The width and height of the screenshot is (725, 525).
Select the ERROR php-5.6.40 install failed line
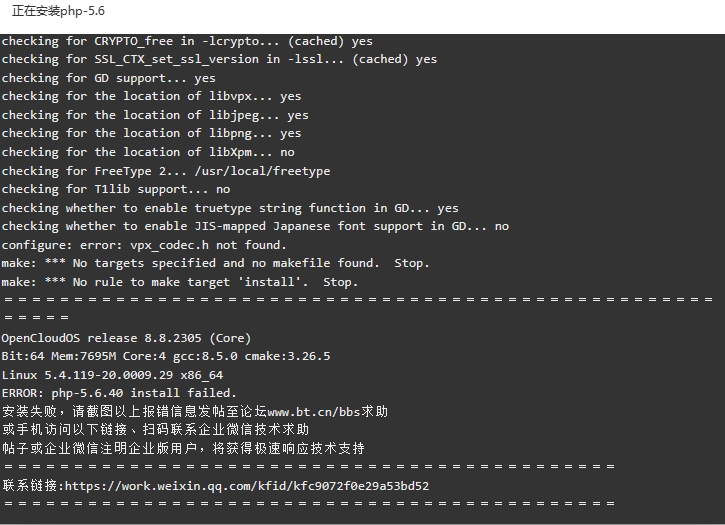click(x=119, y=393)
